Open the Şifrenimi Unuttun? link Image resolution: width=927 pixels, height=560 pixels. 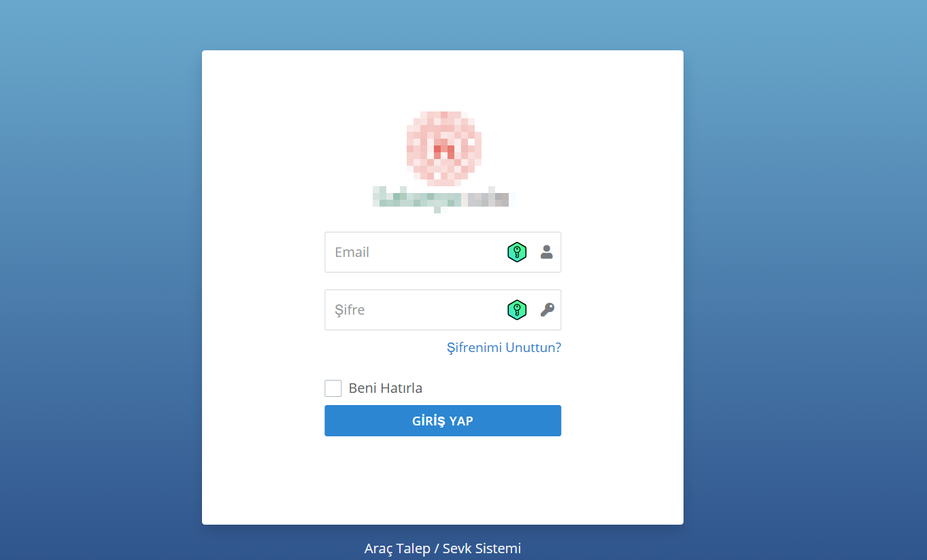click(504, 347)
